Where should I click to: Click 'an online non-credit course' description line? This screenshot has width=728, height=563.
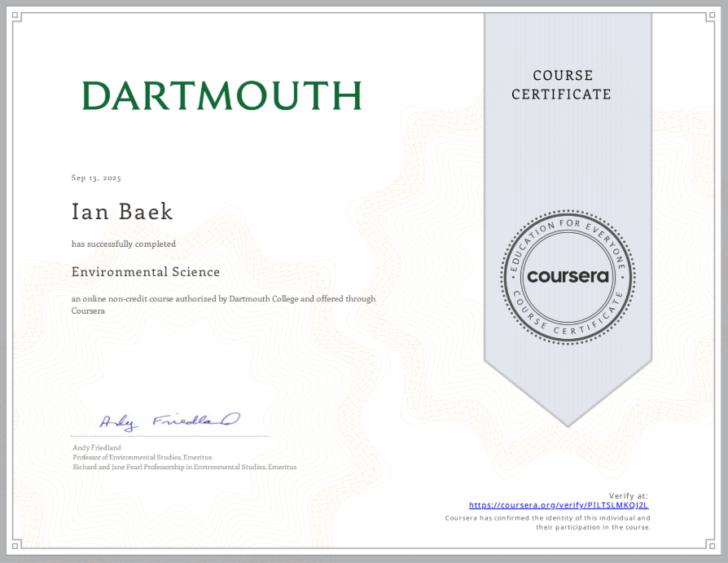pos(223,305)
